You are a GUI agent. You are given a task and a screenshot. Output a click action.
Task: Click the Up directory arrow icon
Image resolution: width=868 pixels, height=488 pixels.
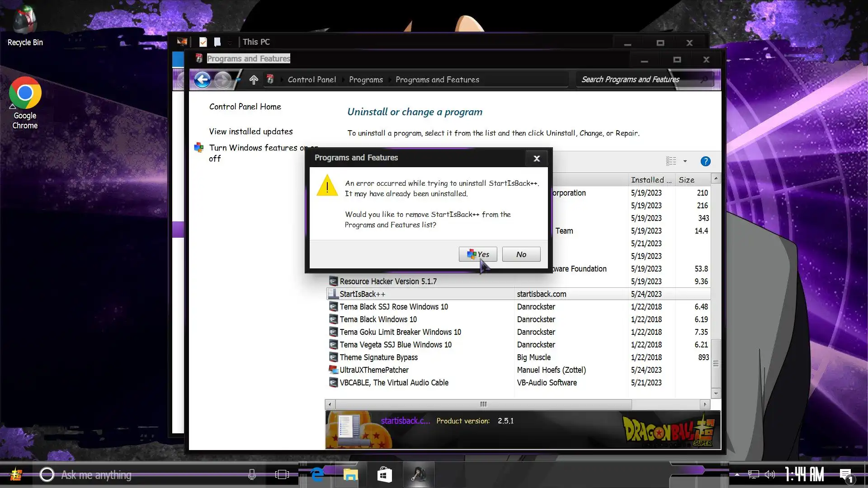(x=254, y=80)
